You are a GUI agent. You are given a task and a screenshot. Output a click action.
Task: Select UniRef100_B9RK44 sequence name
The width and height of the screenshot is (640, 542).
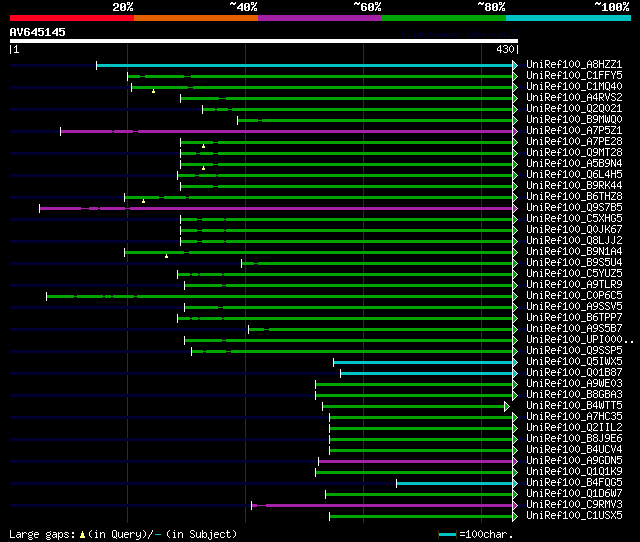[574, 186]
